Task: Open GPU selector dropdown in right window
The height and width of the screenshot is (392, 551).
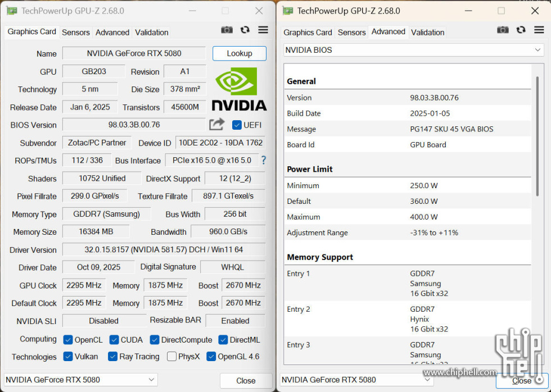Action: tap(357, 380)
